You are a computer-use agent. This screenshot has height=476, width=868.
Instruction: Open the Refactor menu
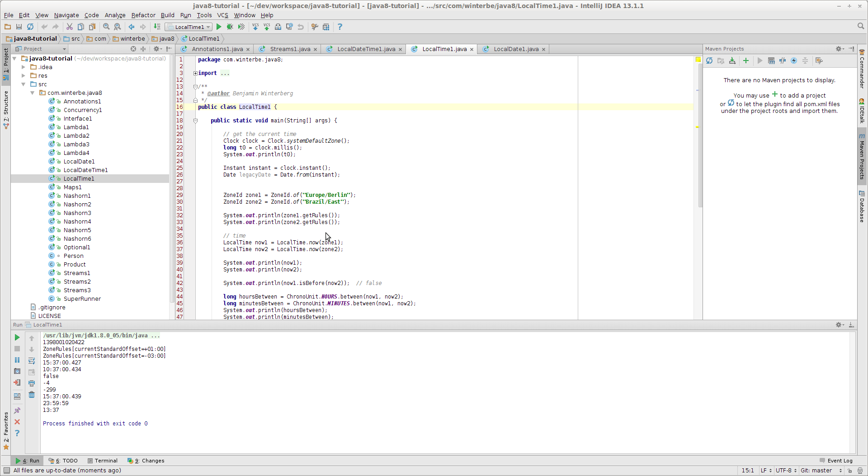[x=143, y=15]
